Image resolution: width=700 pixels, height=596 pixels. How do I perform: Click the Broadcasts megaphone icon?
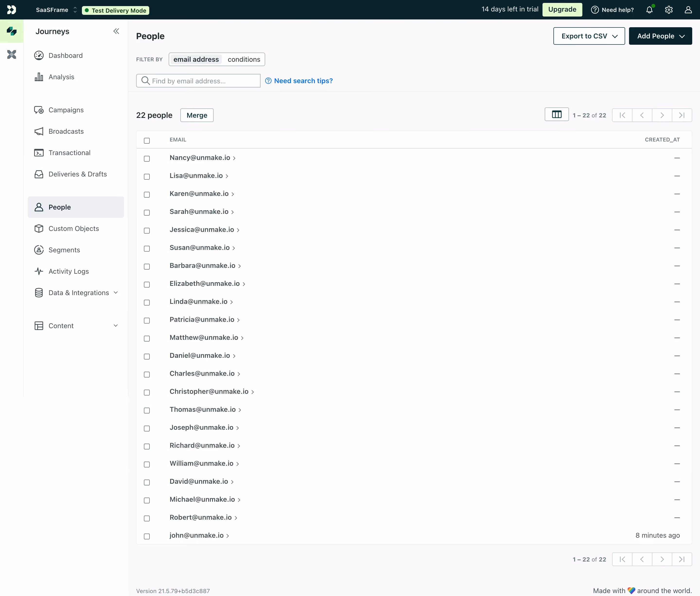[x=39, y=131]
